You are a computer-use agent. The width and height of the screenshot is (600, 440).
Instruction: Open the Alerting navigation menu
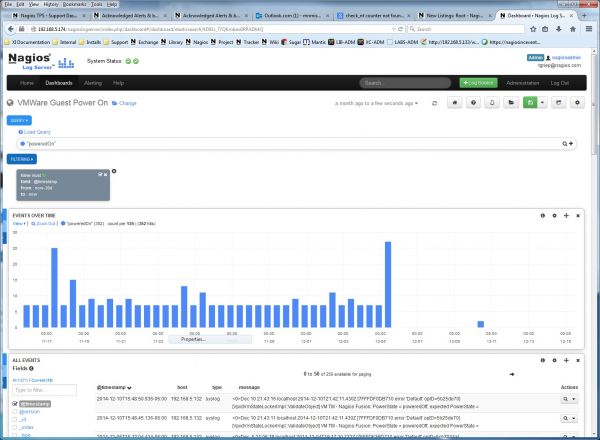(x=94, y=83)
